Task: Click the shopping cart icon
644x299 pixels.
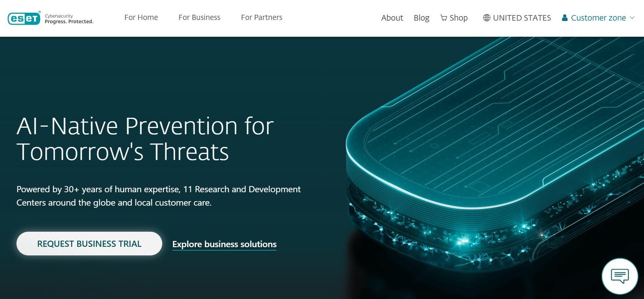Action: [444, 18]
